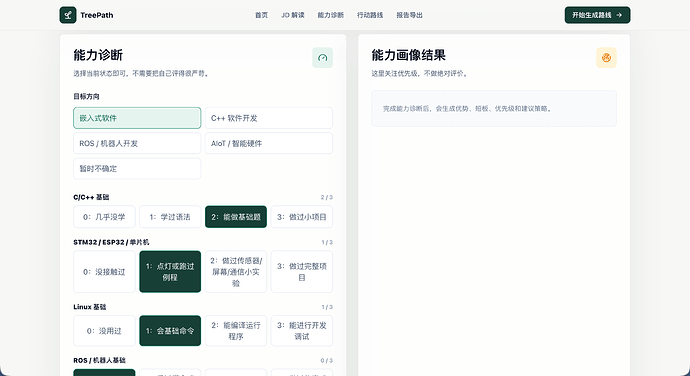Click the ROS / 机器人基础 label

(99, 360)
